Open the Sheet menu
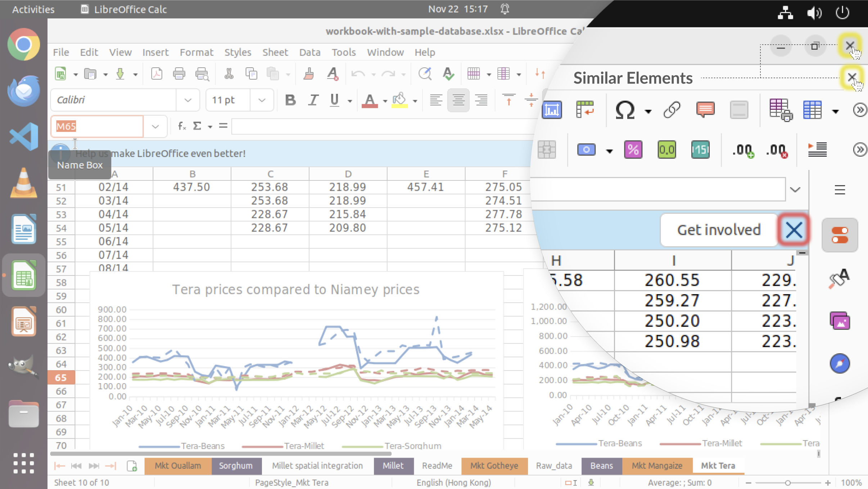Screen dimensions: 868x489 coord(275,52)
